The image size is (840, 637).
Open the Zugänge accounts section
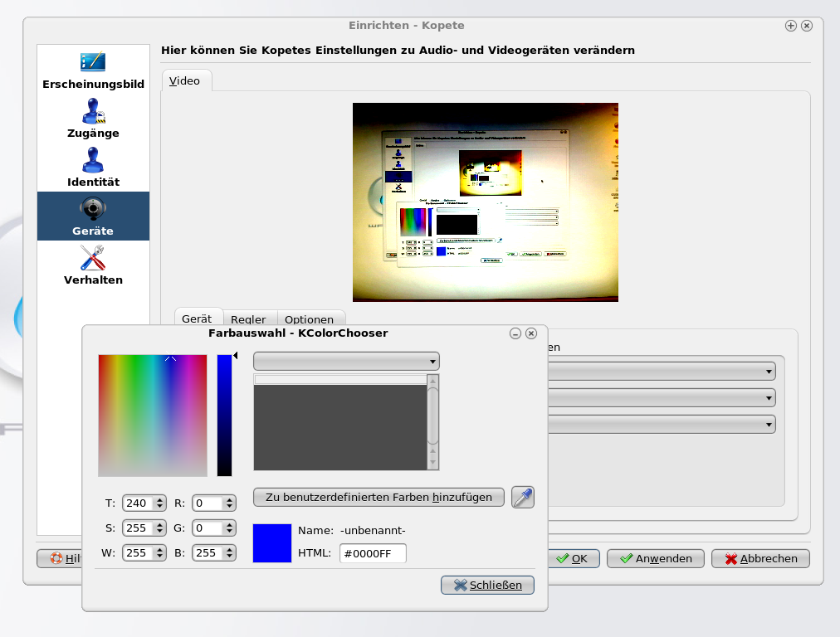93,119
